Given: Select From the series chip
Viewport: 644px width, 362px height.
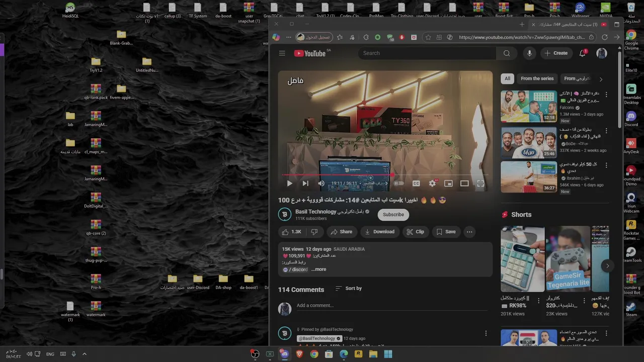Looking at the screenshot, I should [537, 78].
